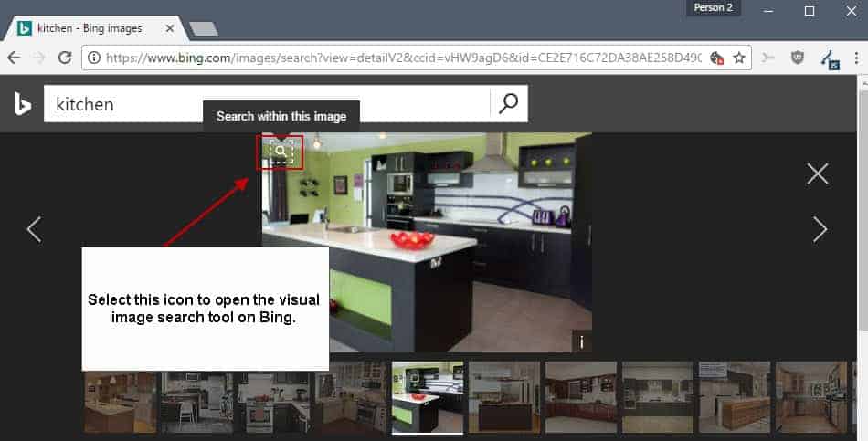Click the site information icon in address bar
This screenshot has width=868, height=441.
coord(94,58)
